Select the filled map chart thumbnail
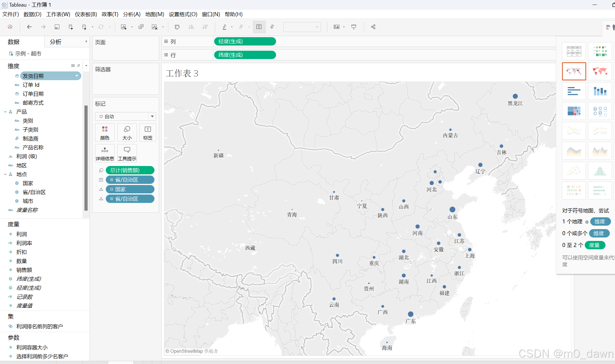The height and width of the screenshot is (364, 615). coord(599,71)
